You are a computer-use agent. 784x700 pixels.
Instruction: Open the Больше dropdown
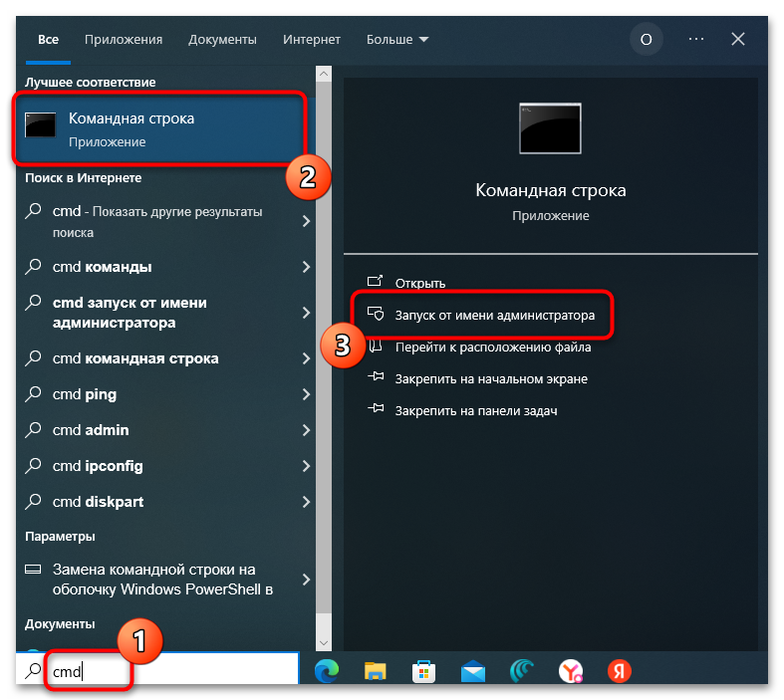[397, 40]
